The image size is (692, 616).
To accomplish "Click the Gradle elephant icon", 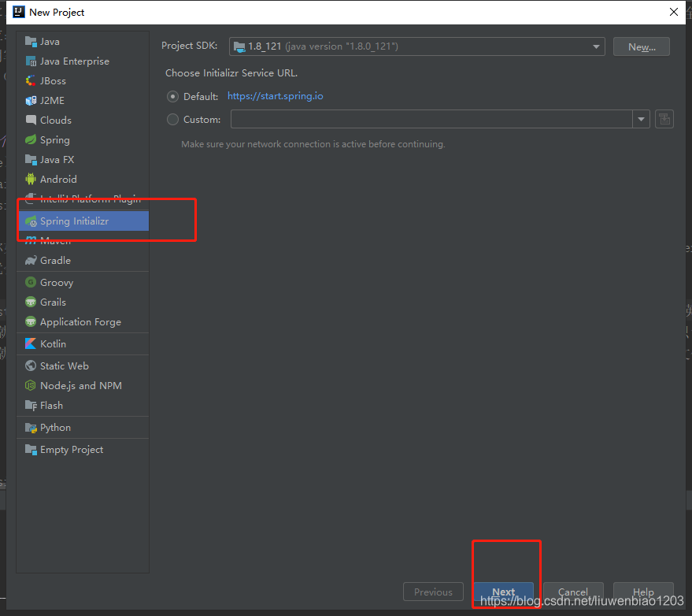I will coord(31,261).
